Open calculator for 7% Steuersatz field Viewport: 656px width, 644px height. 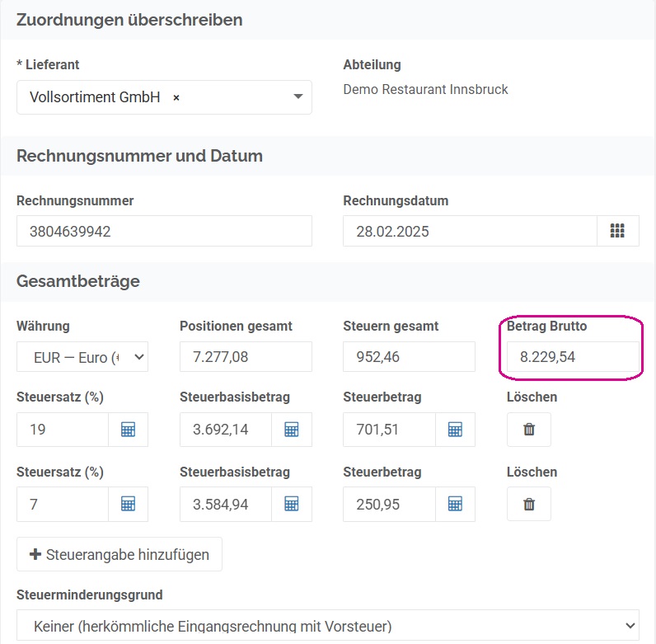click(x=128, y=504)
